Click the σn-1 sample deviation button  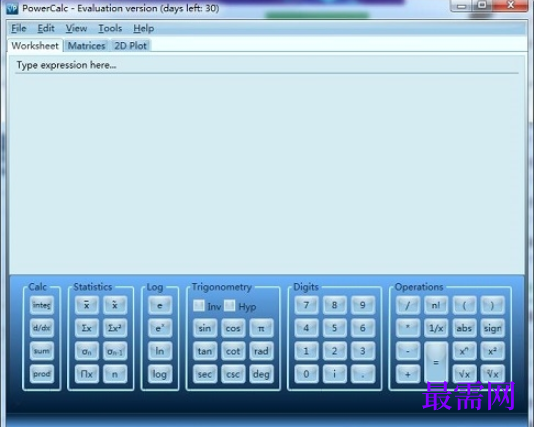[115, 351]
